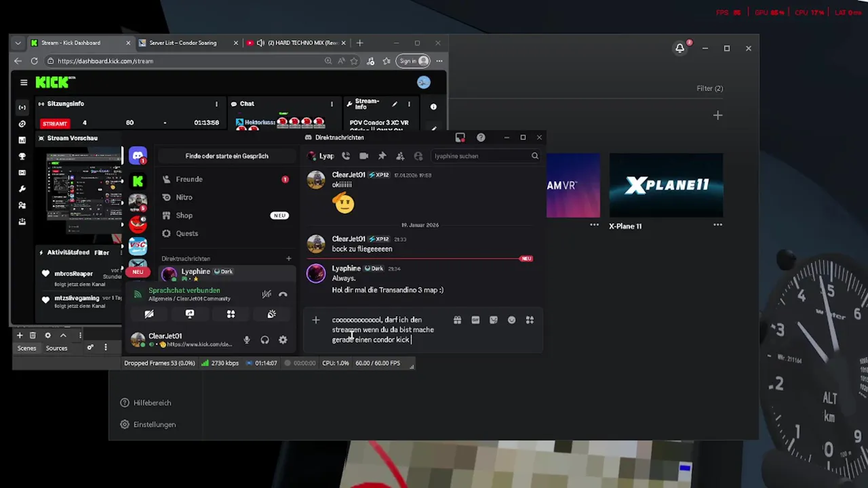Open Filter on Aktivitätsfeed panel

[x=102, y=253]
